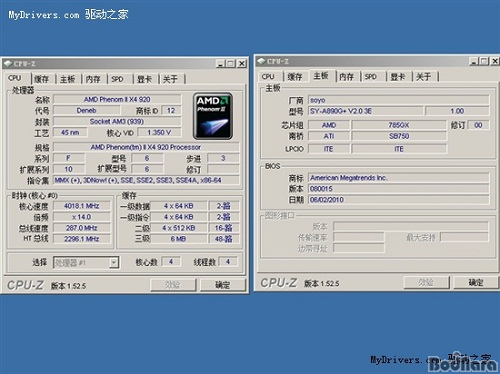Click chipset revision value 00
Screen dimensions: 500x374
pyautogui.click(x=478, y=125)
